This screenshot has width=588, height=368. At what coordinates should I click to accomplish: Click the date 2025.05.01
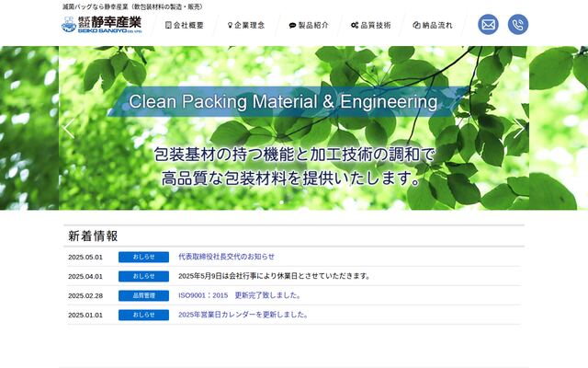[x=85, y=258]
